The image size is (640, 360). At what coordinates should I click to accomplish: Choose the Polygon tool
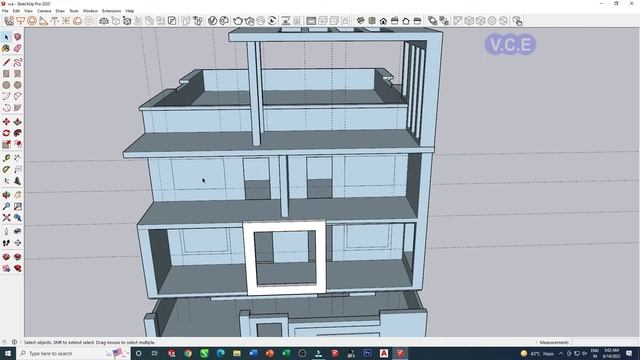(18, 85)
